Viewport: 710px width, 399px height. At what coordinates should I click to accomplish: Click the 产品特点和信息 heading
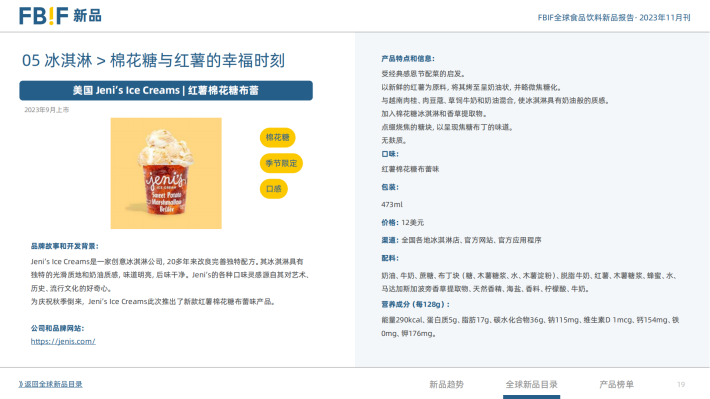click(408, 58)
